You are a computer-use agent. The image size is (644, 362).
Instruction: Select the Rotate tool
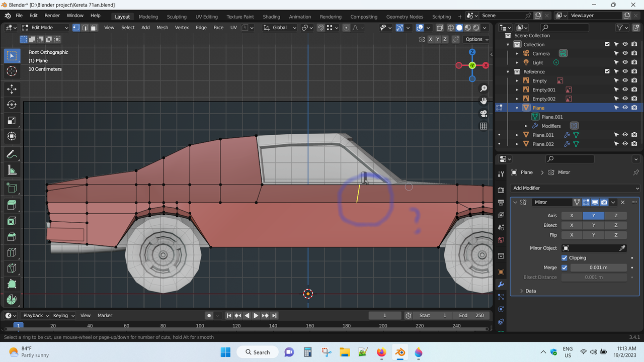point(12,105)
